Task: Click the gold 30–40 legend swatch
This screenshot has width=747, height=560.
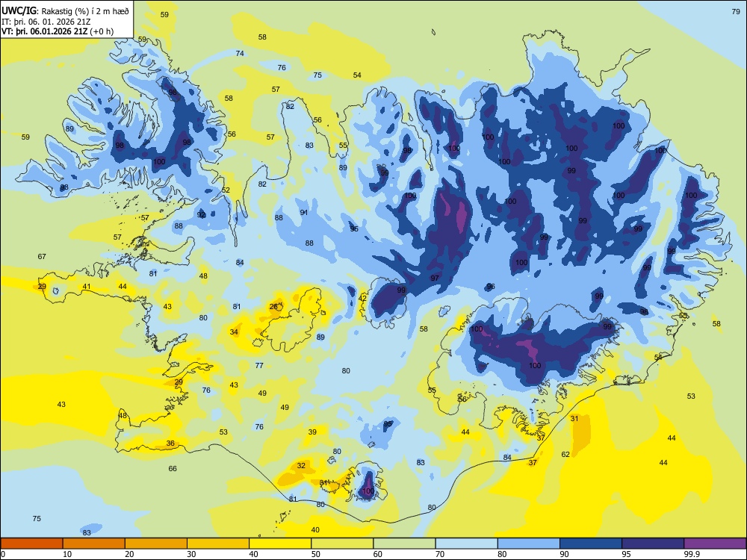Action: 218,544
